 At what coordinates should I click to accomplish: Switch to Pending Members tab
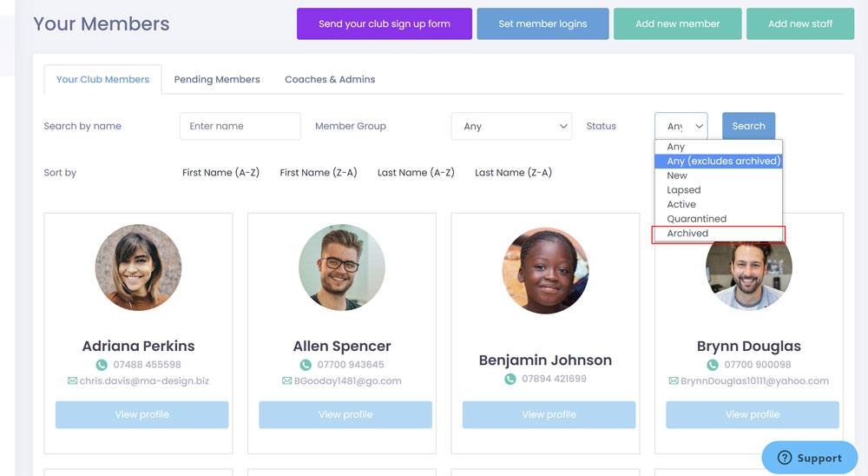click(217, 79)
